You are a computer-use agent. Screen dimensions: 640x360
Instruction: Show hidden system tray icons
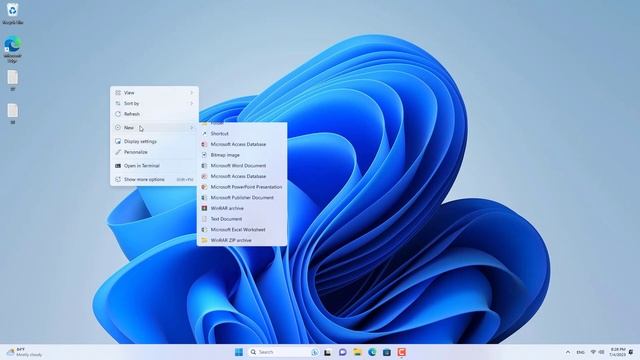point(568,352)
